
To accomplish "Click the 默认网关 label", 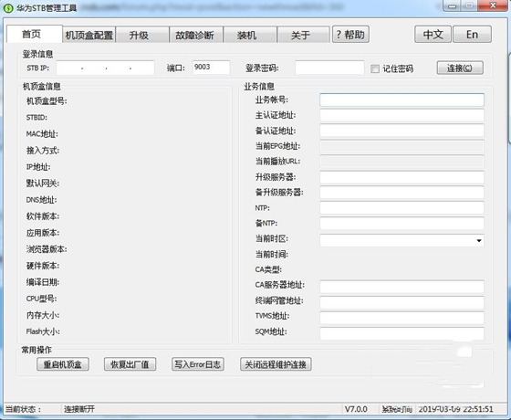I will click(x=43, y=184).
